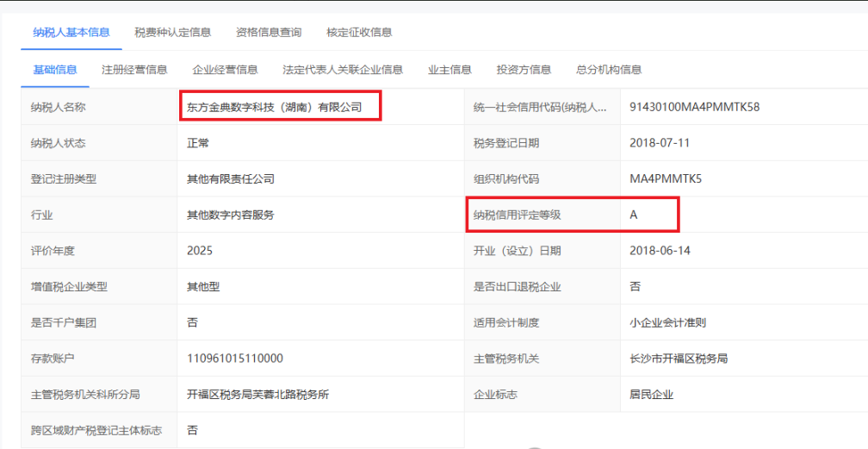Image resolution: width=868 pixels, height=449 pixels.
Task: Open 投资方信息 sub-tab
Action: (x=524, y=70)
